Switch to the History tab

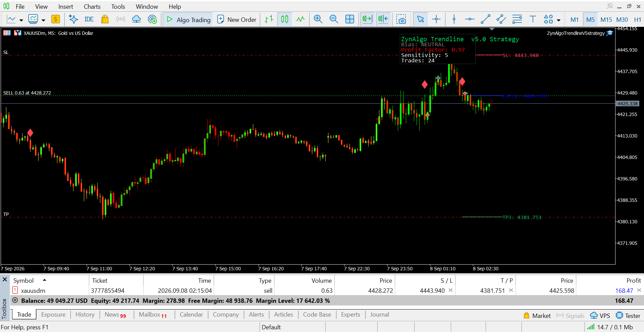85,315
